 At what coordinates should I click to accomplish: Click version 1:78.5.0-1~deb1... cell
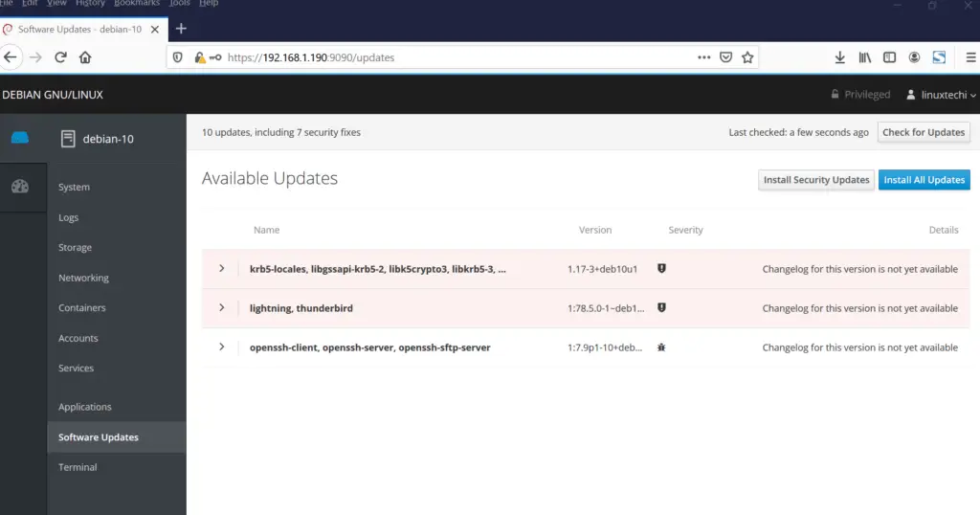point(606,308)
